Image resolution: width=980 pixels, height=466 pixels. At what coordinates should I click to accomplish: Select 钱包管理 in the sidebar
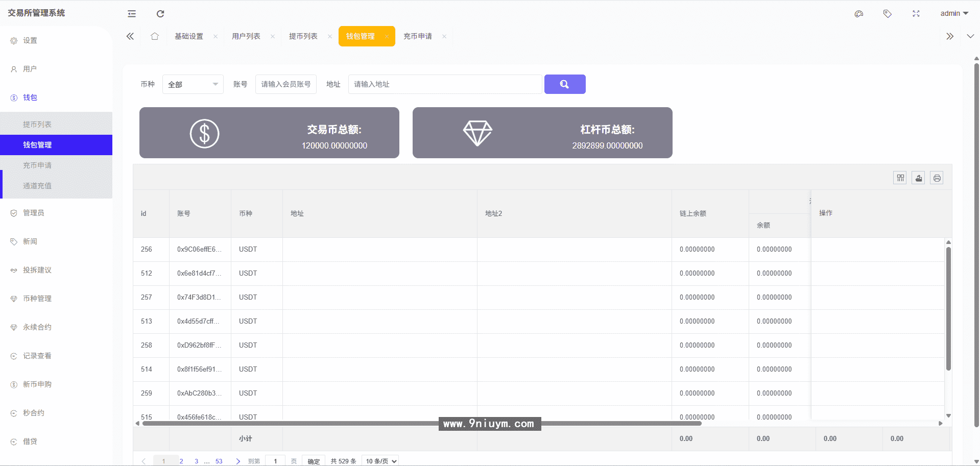coord(37,144)
